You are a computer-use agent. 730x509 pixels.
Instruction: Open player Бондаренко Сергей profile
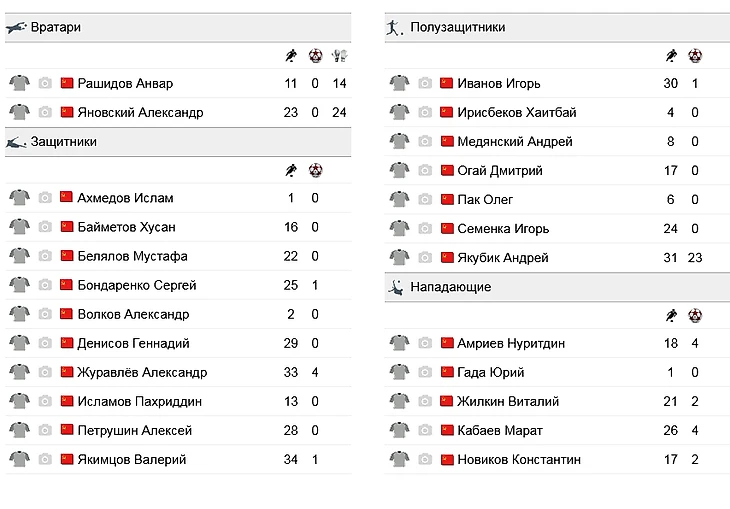137,286
